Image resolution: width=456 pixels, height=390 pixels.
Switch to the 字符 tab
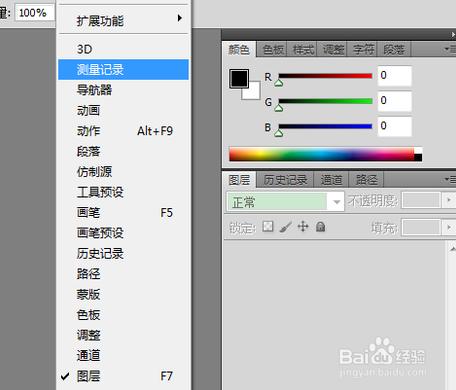point(363,50)
